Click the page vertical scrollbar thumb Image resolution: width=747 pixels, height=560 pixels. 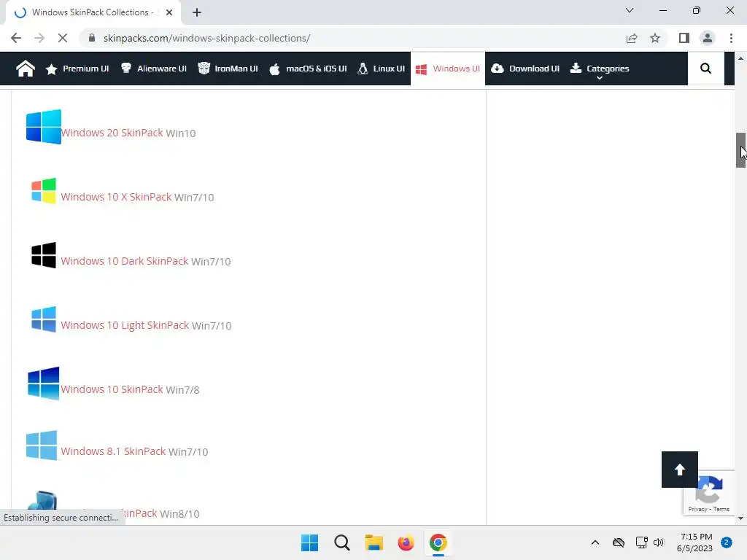pyautogui.click(x=740, y=150)
